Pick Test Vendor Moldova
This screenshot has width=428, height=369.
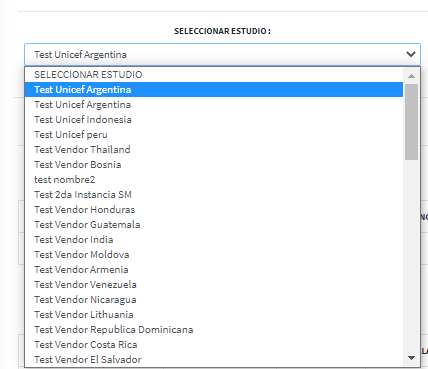tap(214, 255)
